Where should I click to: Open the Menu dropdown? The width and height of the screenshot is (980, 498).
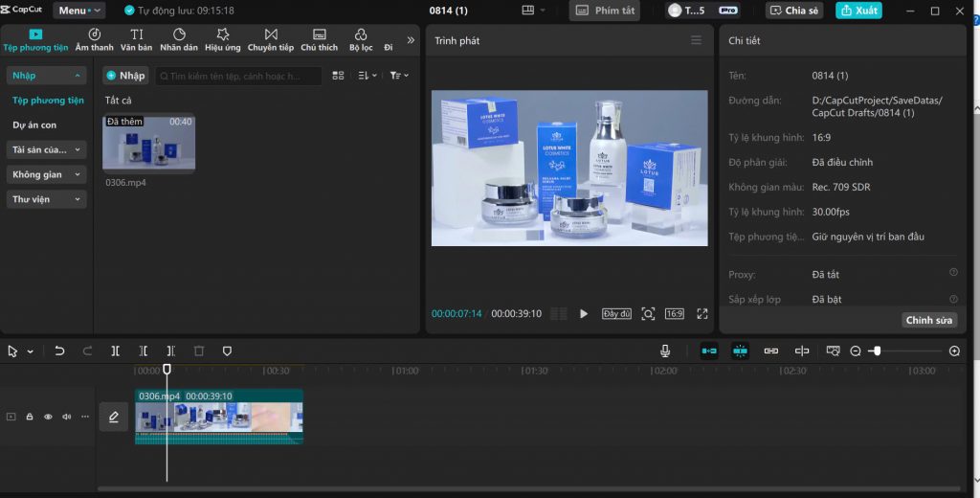[78, 10]
